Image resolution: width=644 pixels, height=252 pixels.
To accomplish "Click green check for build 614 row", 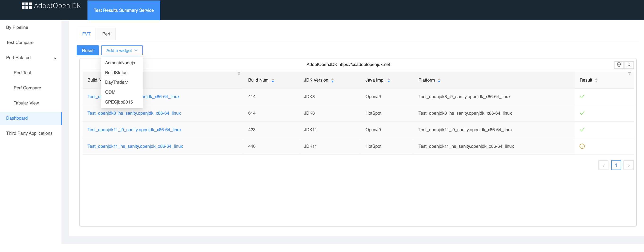I will click(x=582, y=113).
